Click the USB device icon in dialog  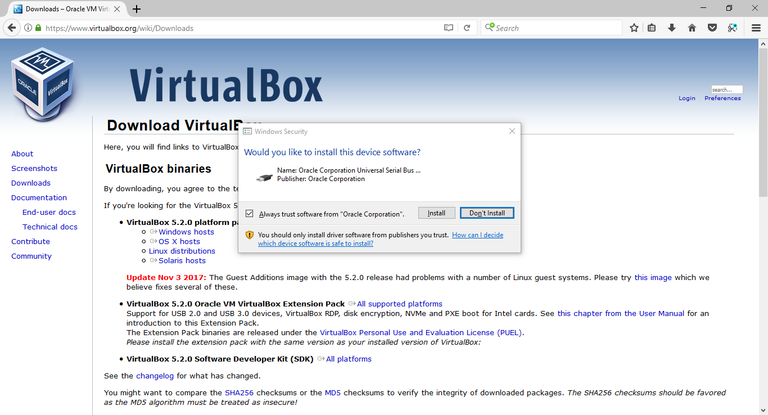tap(264, 177)
